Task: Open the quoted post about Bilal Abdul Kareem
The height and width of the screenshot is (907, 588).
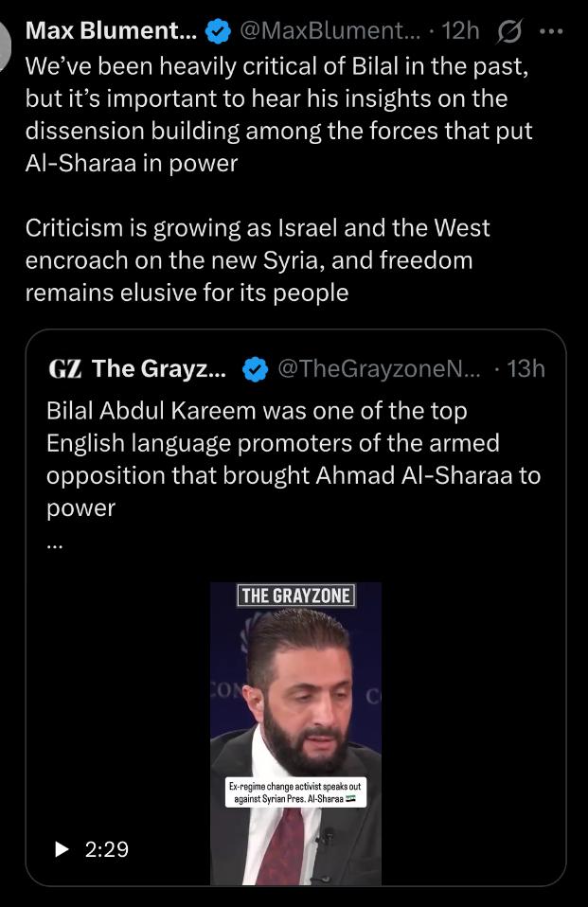Action: click(294, 459)
